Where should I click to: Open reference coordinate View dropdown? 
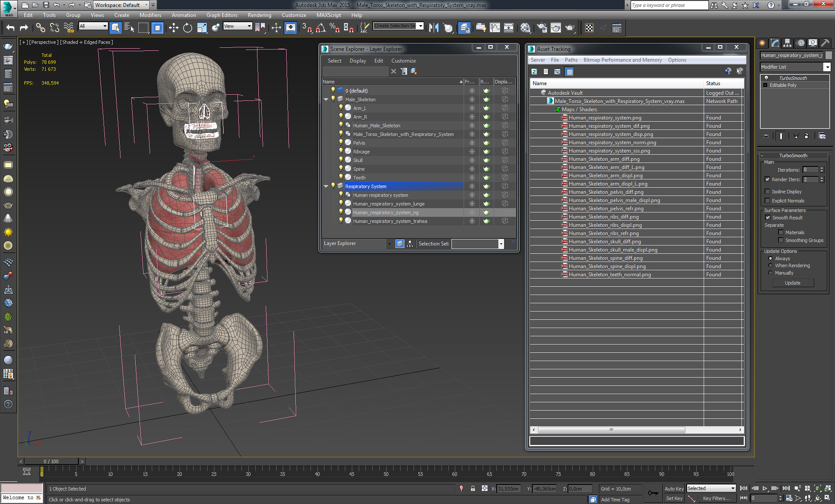[249, 26]
